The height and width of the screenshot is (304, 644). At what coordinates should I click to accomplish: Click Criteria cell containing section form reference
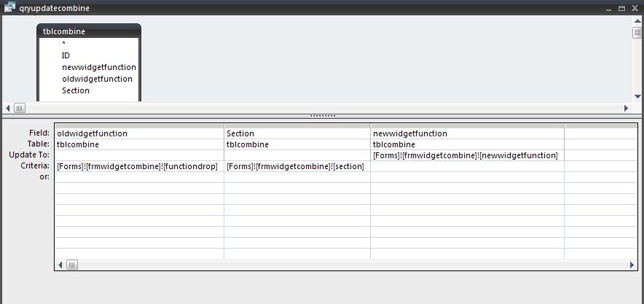[297, 166]
